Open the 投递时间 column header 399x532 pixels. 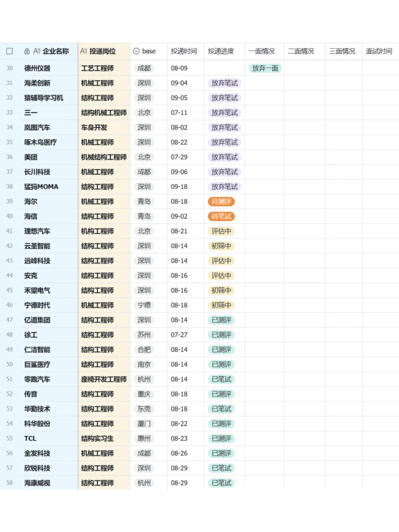(x=185, y=51)
